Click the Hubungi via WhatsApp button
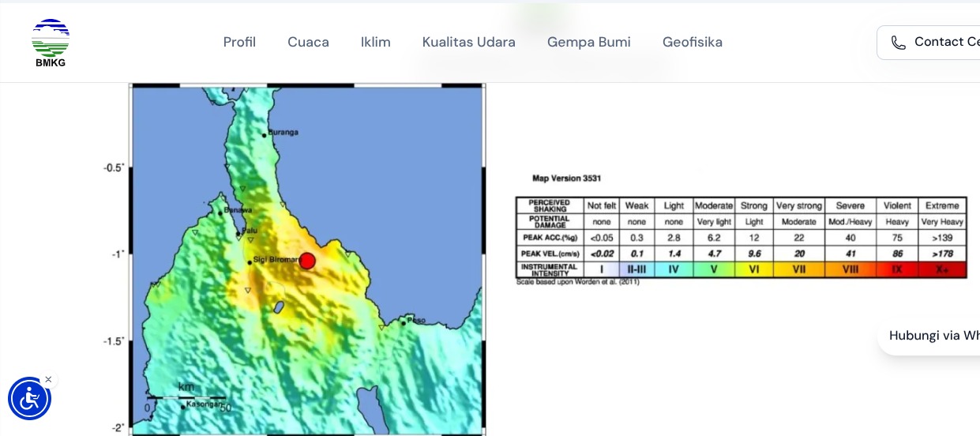 coord(929,336)
